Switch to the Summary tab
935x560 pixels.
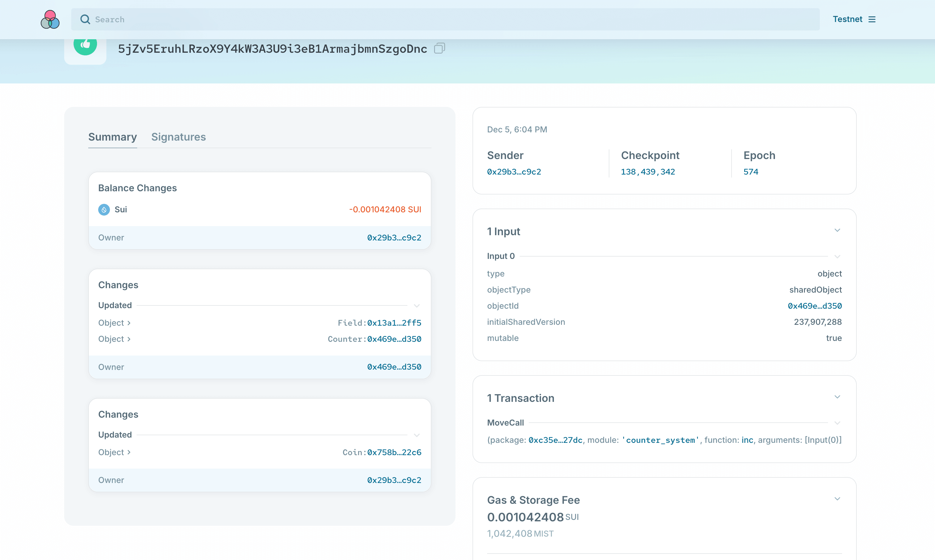pyautogui.click(x=113, y=136)
